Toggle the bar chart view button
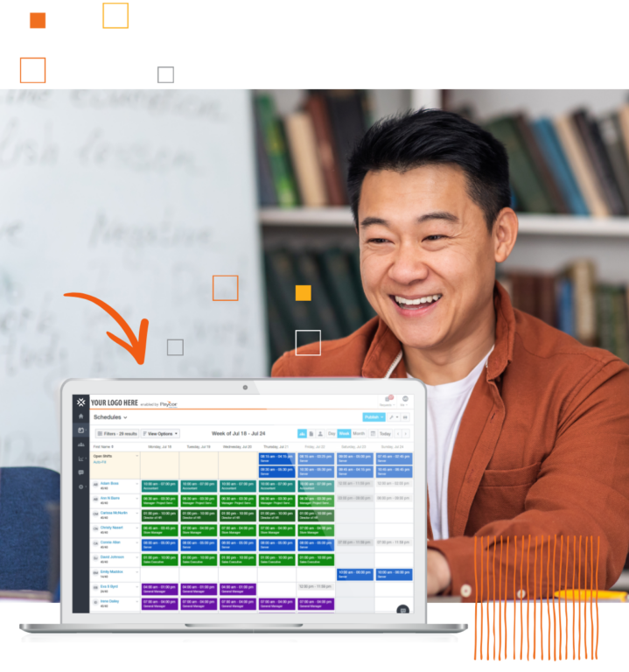The image size is (629, 672). 303,433
